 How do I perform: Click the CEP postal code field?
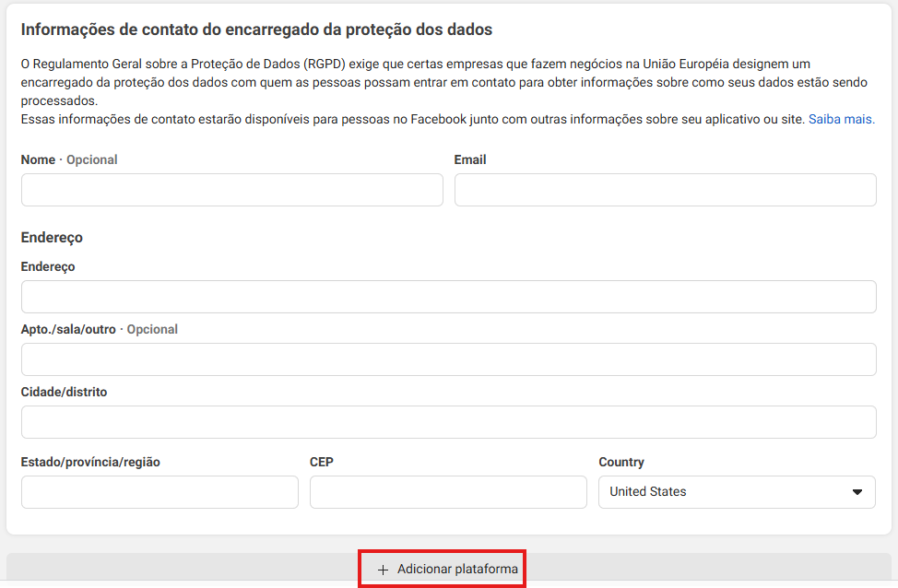[x=448, y=492]
